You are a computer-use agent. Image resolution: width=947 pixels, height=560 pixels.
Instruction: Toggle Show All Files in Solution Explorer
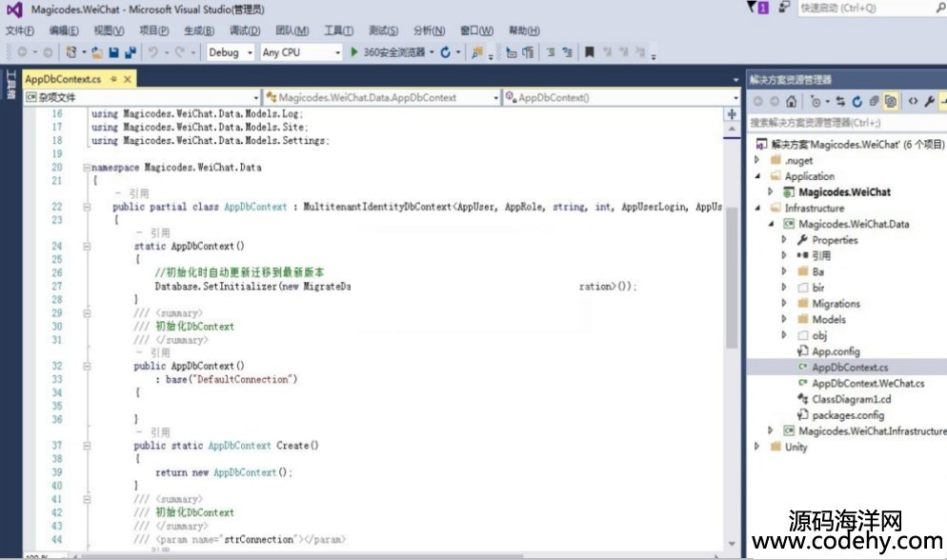click(x=891, y=101)
